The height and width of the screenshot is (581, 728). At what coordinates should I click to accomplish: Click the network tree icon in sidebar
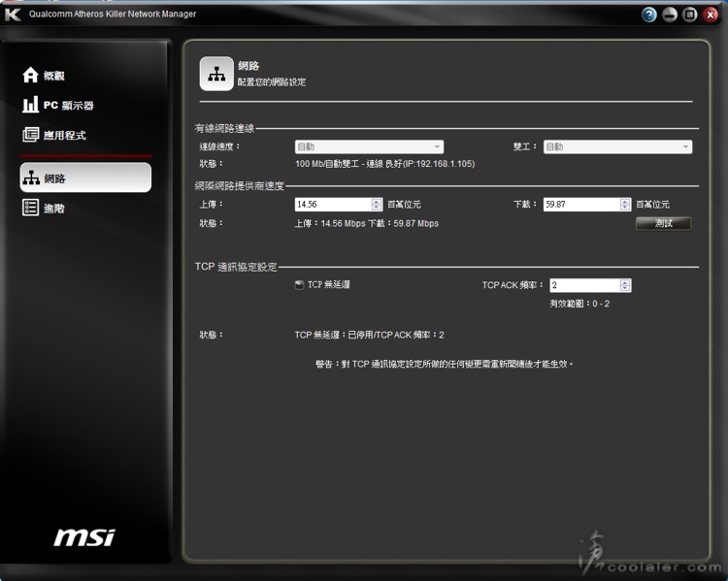point(31,178)
